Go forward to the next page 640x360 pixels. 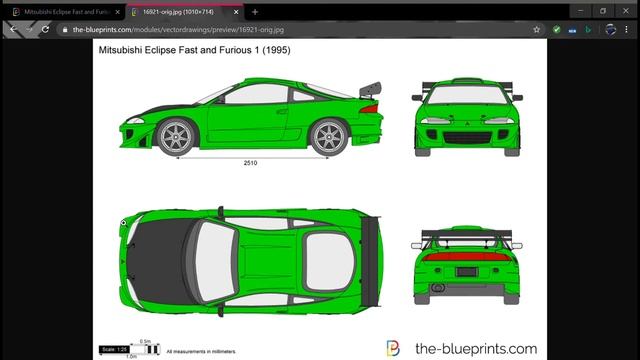pyautogui.click(x=29, y=29)
